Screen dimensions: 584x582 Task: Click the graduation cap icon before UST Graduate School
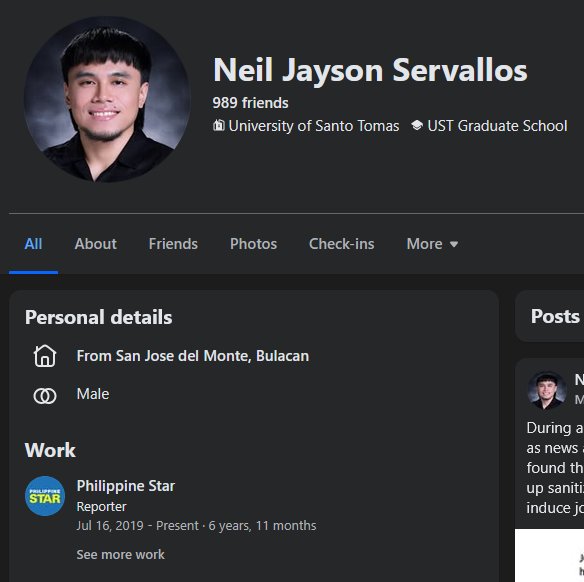point(417,125)
